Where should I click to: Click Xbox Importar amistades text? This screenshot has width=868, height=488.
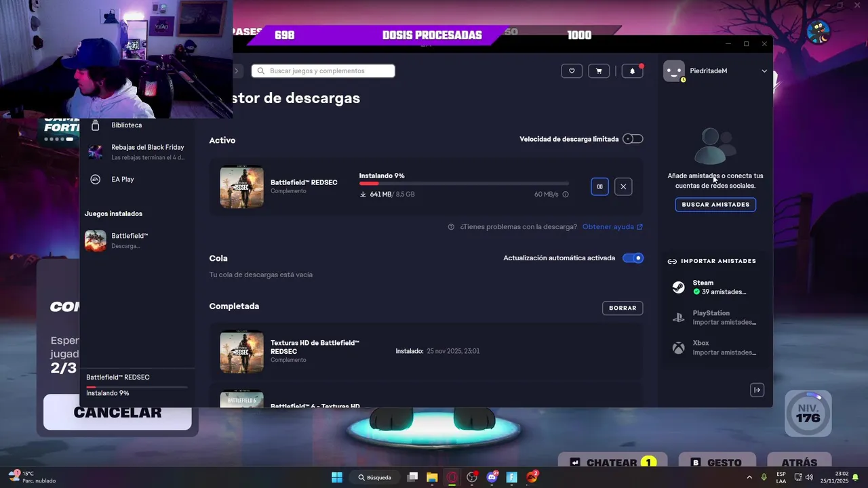pyautogui.click(x=724, y=352)
